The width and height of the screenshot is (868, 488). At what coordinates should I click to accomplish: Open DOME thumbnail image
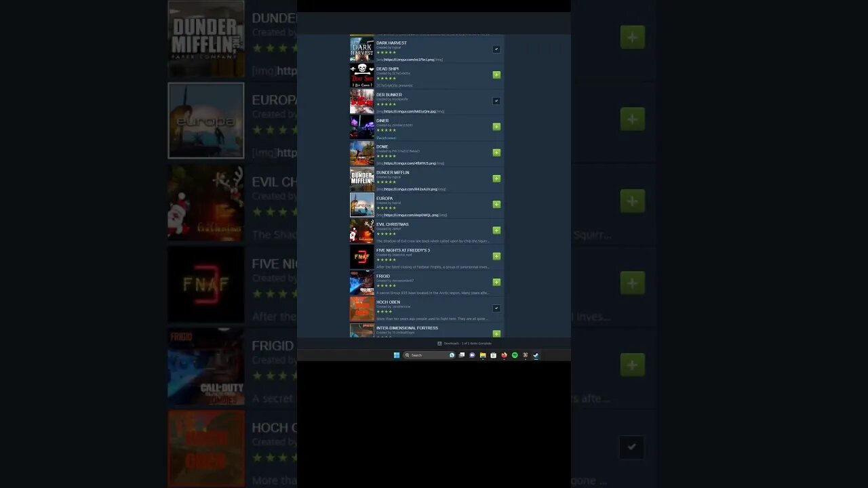[361, 152]
